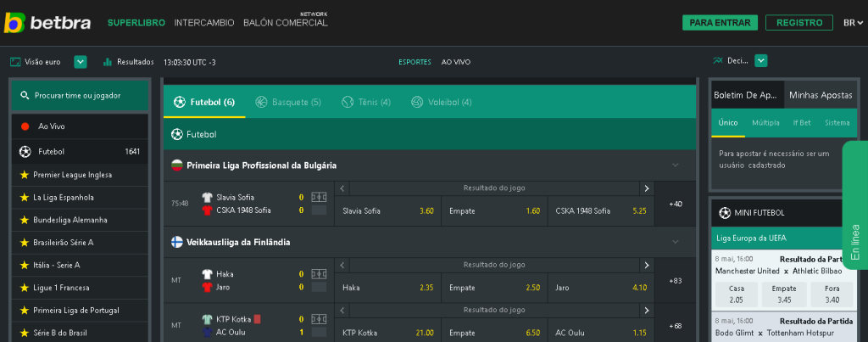
Task: Open the Visão euro view dropdown
Action: (81, 62)
